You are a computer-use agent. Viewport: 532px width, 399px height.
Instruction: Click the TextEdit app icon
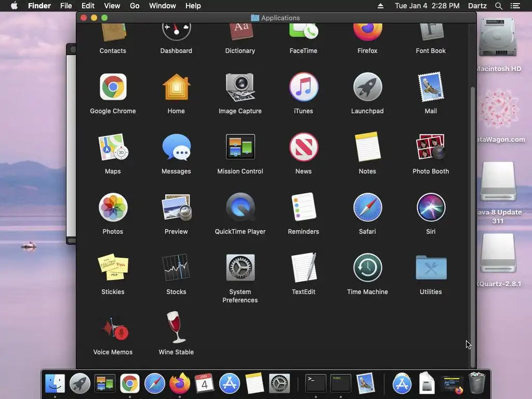click(x=303, y=268)
